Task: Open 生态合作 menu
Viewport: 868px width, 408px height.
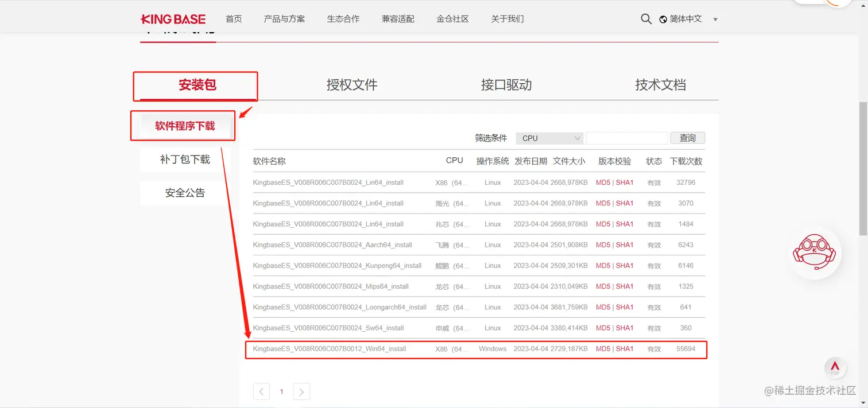Action: pos(343,19)
